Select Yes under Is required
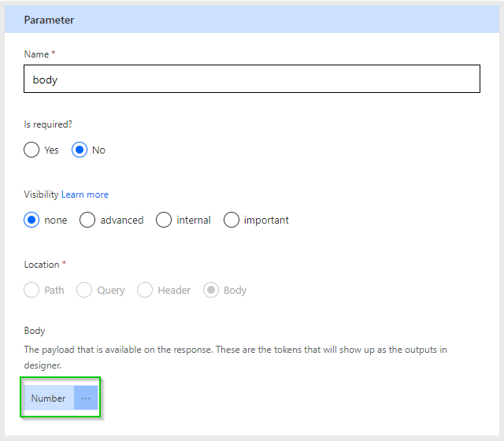The image size is (504, 441). click(31, 150)
